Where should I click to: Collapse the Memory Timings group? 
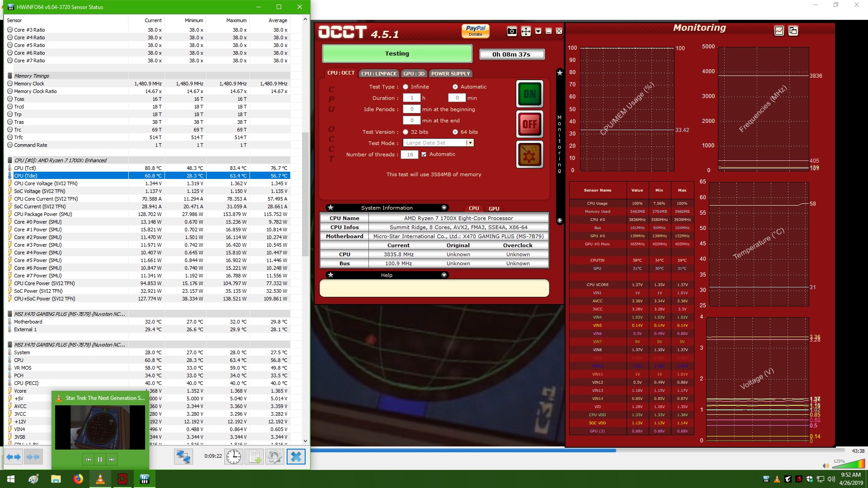pos(10,76)
